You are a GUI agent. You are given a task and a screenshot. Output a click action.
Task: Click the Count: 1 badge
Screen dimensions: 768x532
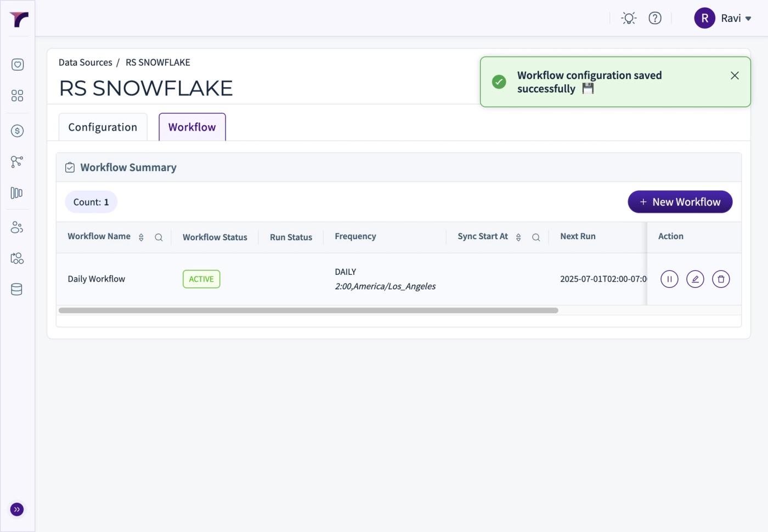(x=91, y=202)
